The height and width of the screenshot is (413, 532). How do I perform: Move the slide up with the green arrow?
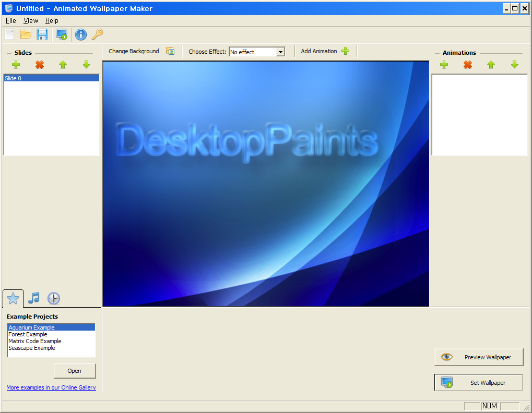tap(63, 64)
